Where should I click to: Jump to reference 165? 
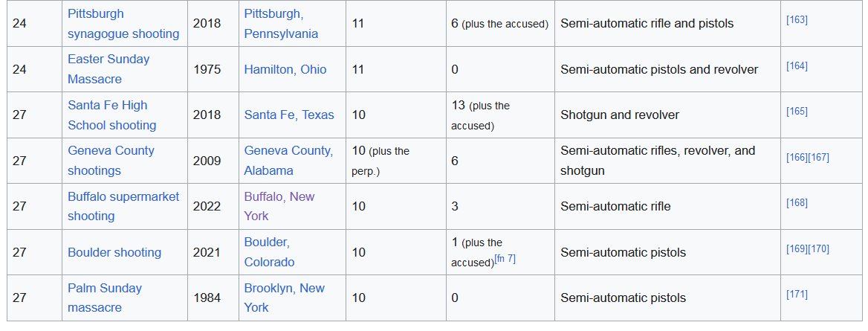pyautogui.click(x=797, y=112)
